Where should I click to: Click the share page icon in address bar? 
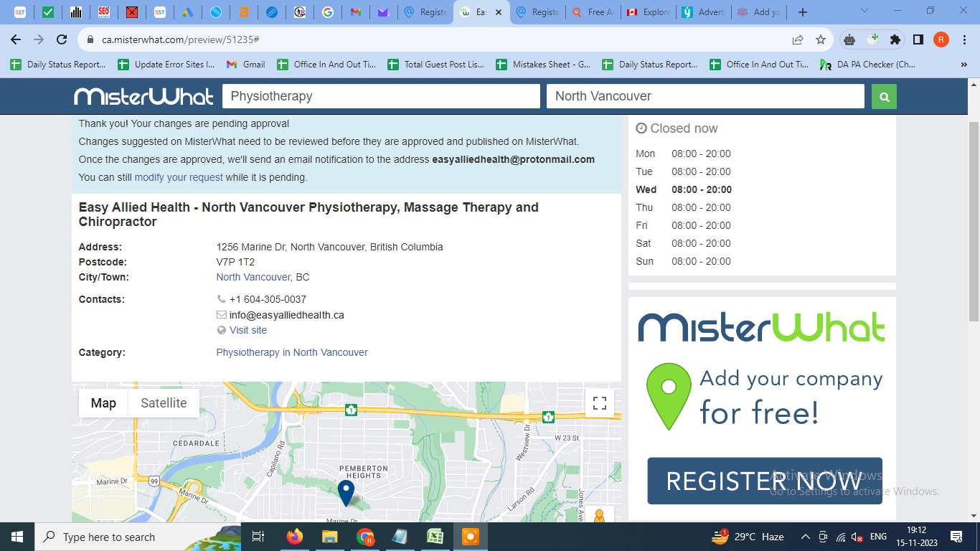click(x=798, y=39)
